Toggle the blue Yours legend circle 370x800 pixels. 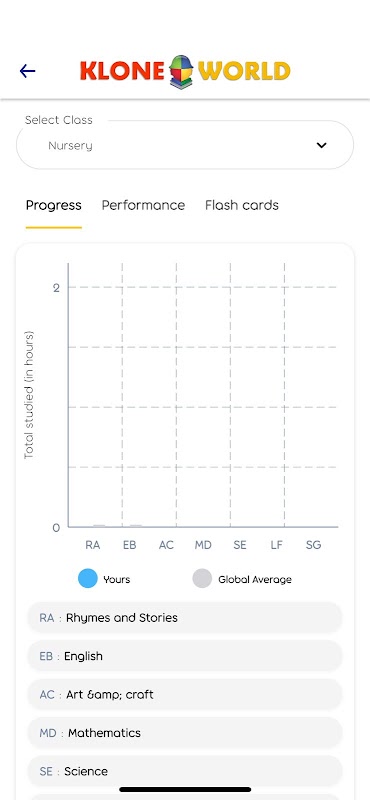pyautogui.click(x=88, y=579)
